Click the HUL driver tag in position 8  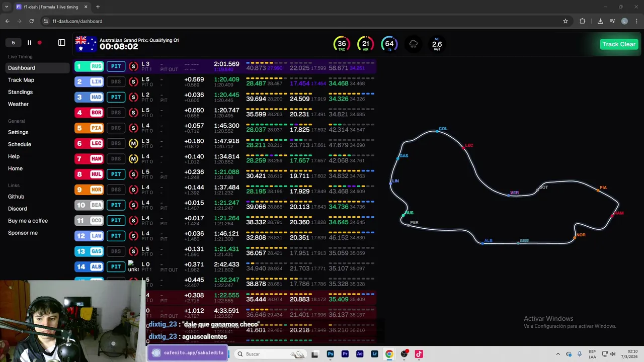pos(89,174)
